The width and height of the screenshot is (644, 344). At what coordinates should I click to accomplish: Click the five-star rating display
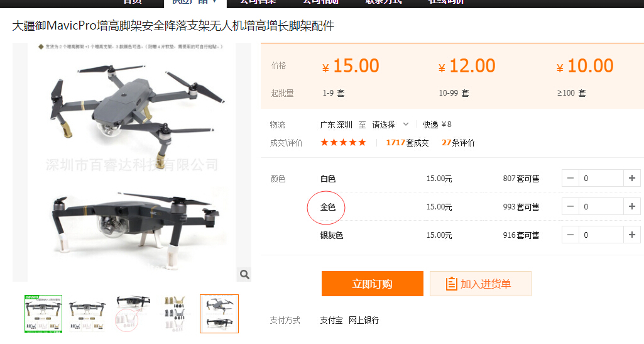(x=343, y=143)
